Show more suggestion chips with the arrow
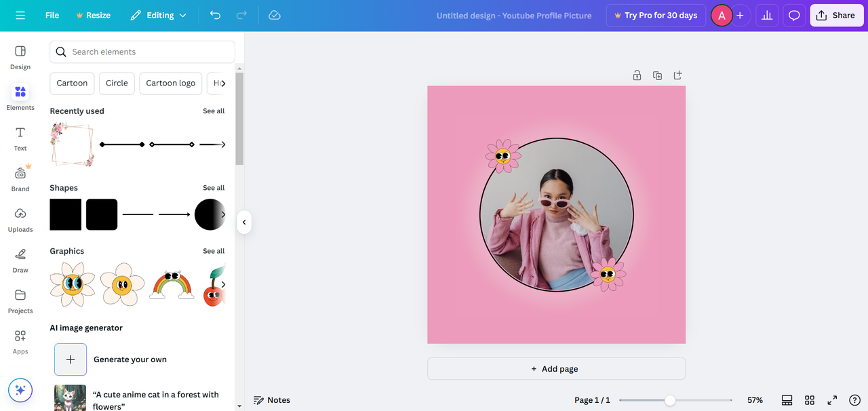This screenshot has height=411, width=868. click(x=223, y=83)
